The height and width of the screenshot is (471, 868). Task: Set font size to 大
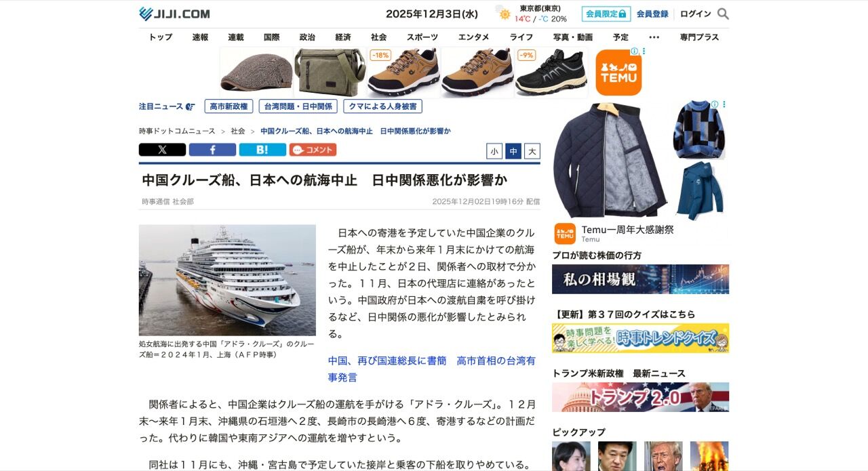pos(532,151)
